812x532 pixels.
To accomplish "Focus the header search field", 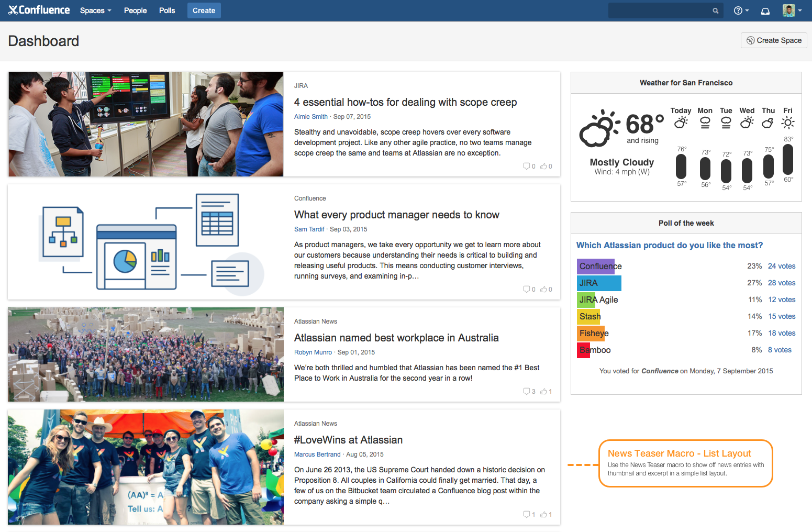I will click(x=666, y=10).
